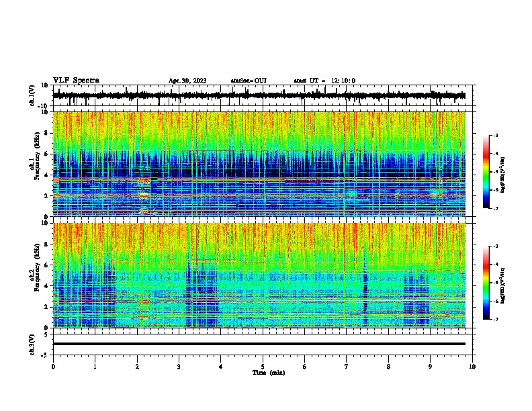Click the "-3" label on ch.1 color bar
Screen dimensions: 532x411
coord(495,135)
